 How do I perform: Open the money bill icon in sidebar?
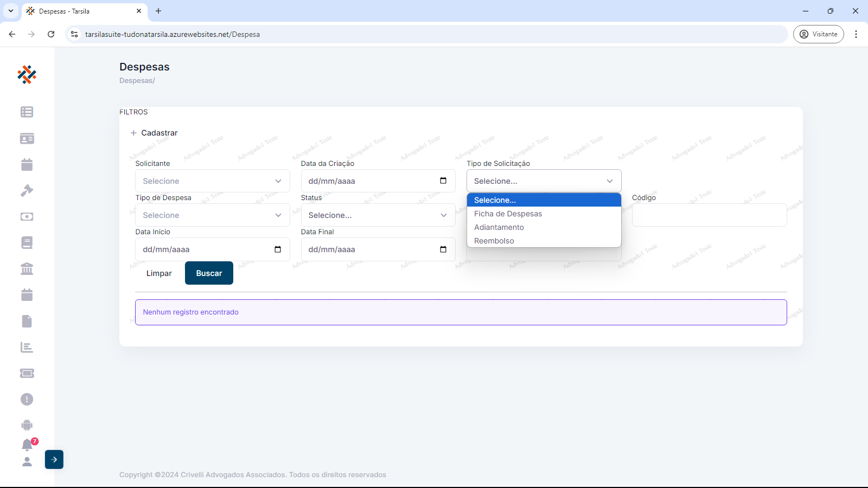pos(27,216)
